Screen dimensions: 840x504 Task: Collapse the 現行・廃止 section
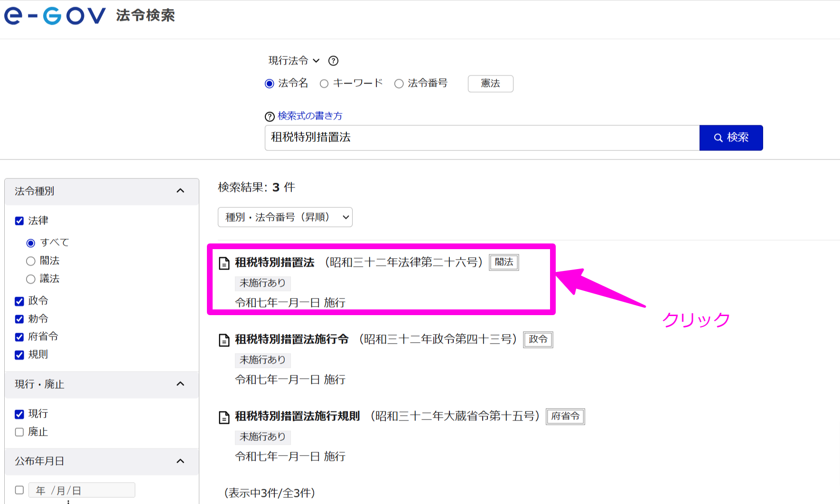point(180,384)
